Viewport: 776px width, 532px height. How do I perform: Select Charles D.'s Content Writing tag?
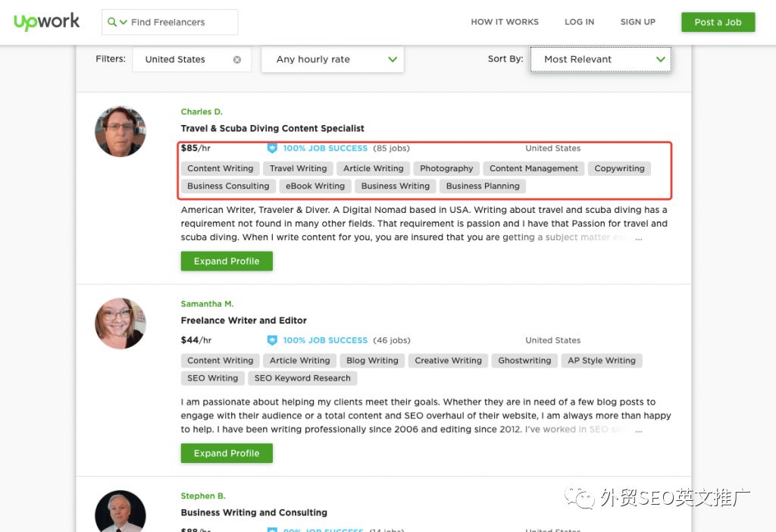221,168
